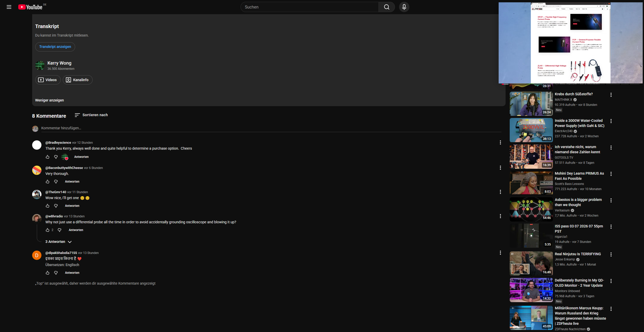Open the Sortieren nach dropdown
This screenshot has width=644, height=332.
tap(91, 115)
